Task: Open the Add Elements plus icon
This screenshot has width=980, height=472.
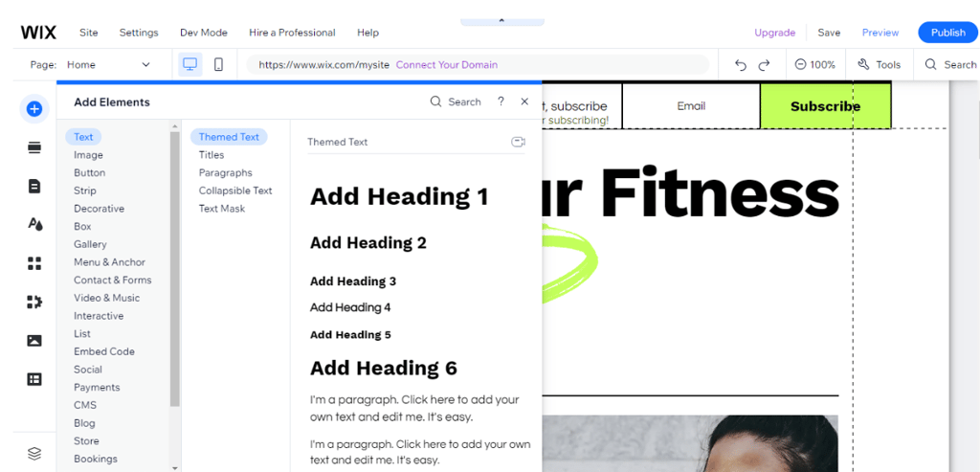Action: point(34,109)
